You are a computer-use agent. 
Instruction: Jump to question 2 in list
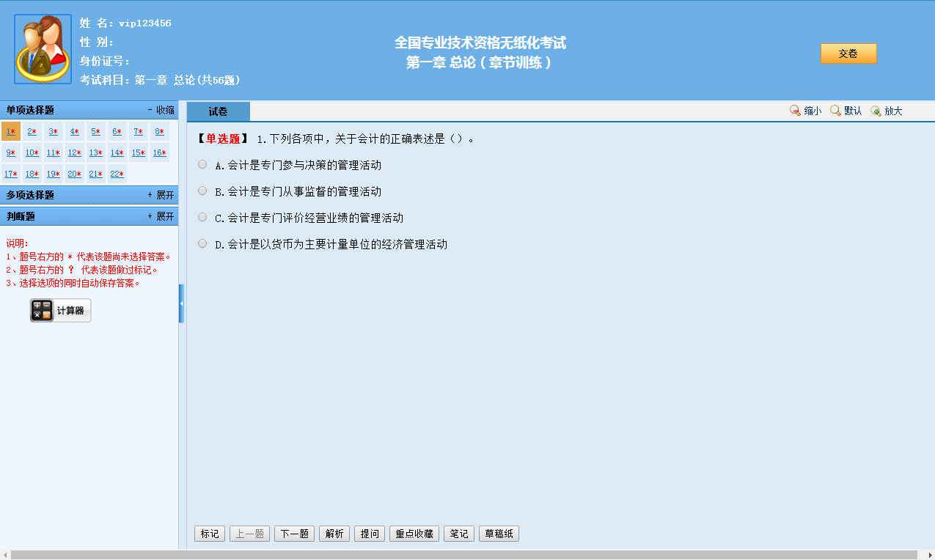pyautogui.click(x=32, y=132)
